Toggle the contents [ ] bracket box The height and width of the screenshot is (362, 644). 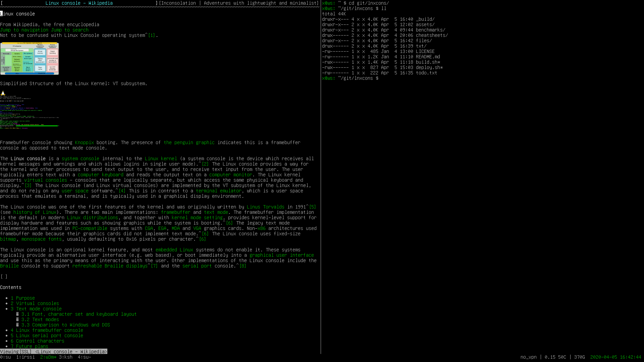coord(4,277)
